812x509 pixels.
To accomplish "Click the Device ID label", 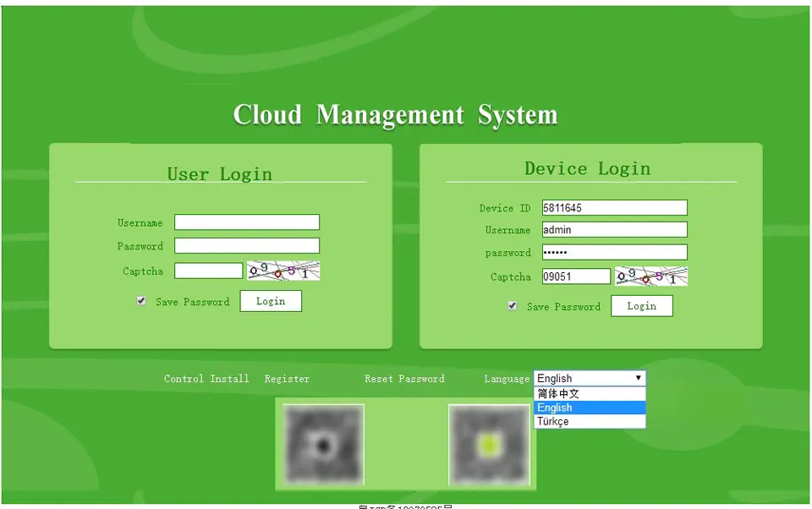I will click(x=505, y=208).
